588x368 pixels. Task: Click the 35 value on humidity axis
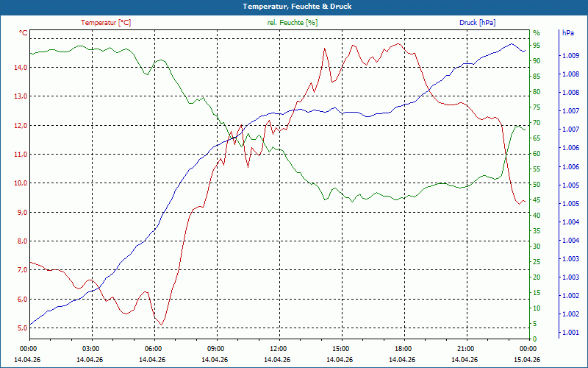[537, 231]
